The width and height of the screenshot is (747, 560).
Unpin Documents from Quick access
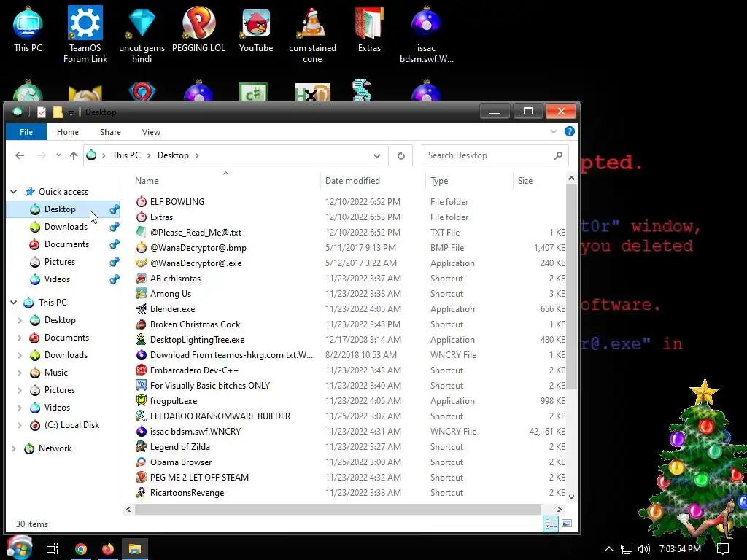tap(115, 244)
